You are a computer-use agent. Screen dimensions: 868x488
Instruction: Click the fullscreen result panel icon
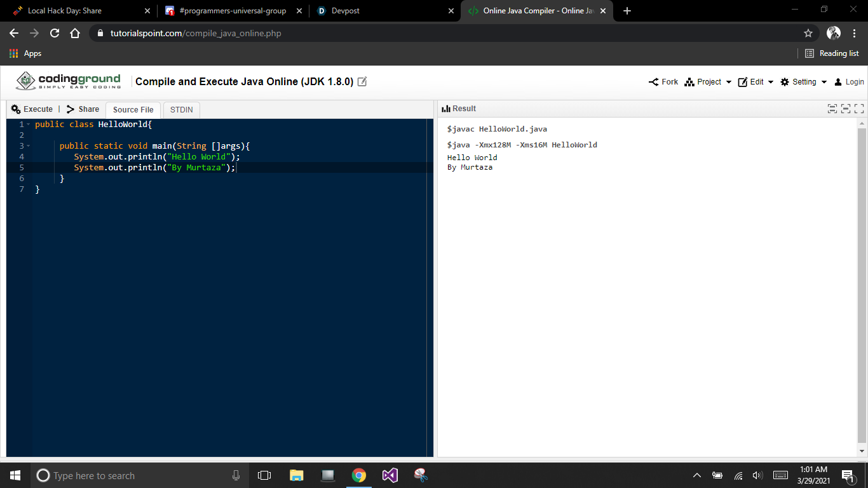[859, 109]
